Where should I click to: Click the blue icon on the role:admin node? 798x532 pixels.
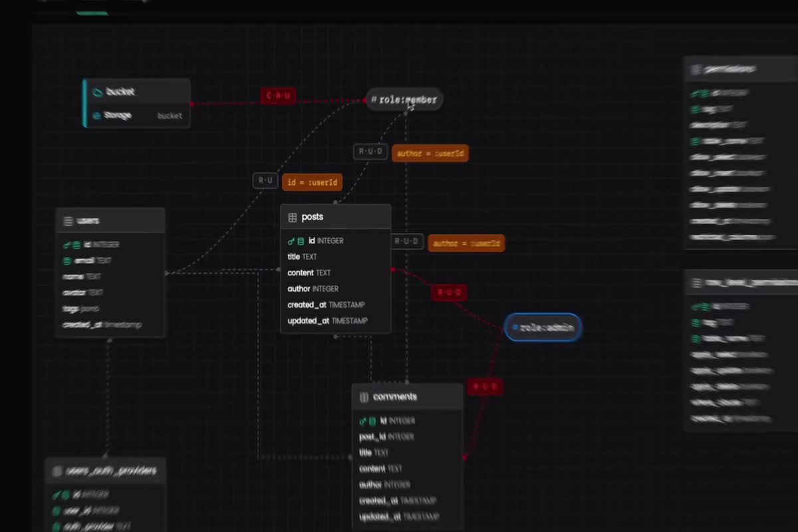[x=515, y=328]
